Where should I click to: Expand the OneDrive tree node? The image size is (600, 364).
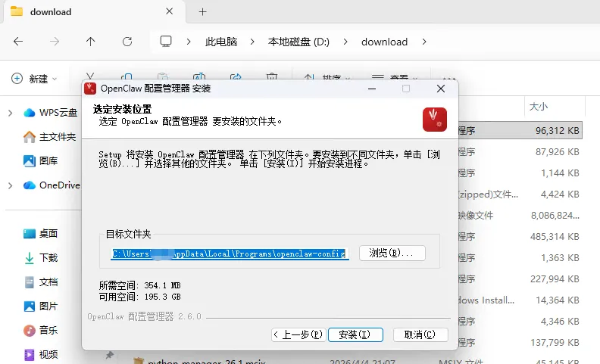pyautogui.click(x=11, y=185)
